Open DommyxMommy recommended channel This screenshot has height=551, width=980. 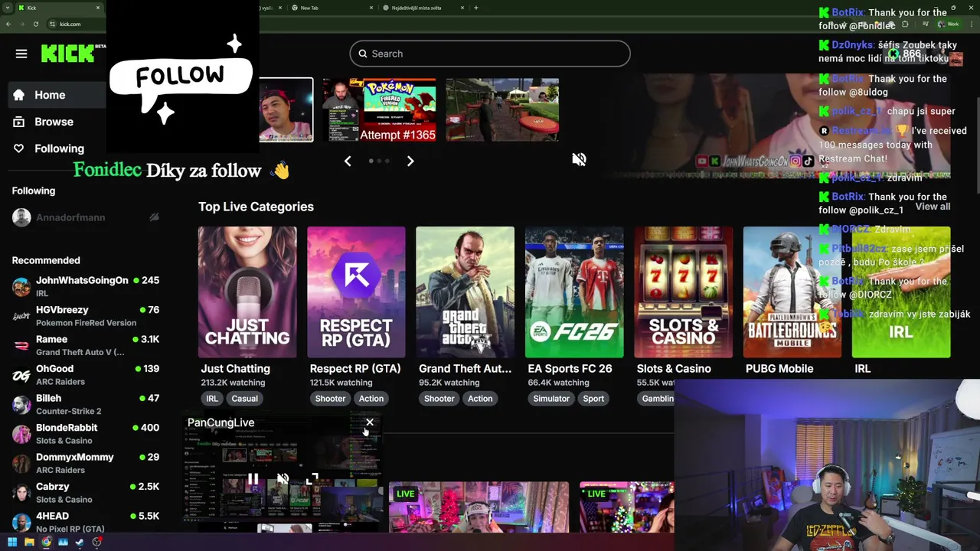coord(86,463)
